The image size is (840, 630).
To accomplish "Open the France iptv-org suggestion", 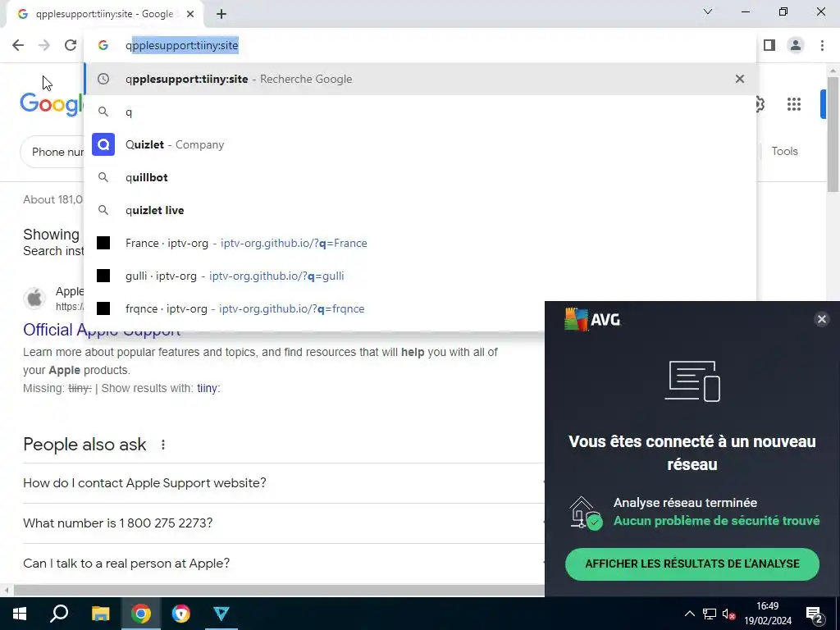I will click(x=420, y=243).
